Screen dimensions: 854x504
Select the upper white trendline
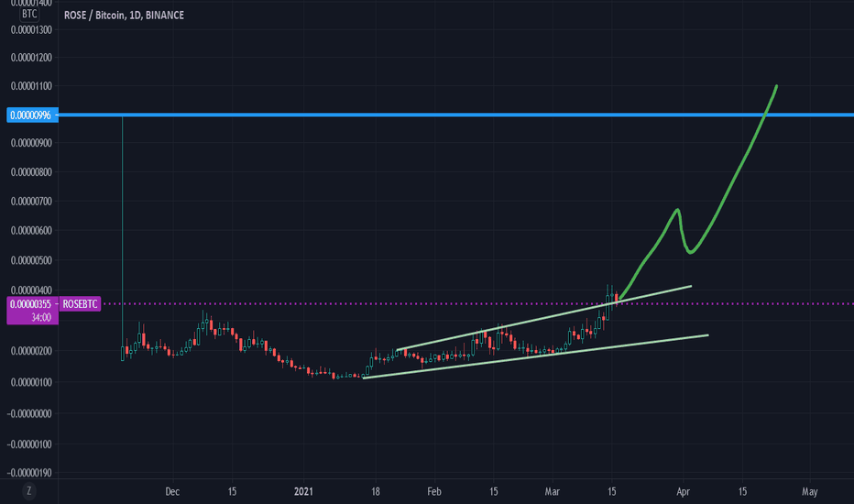(x=544, y=318)
